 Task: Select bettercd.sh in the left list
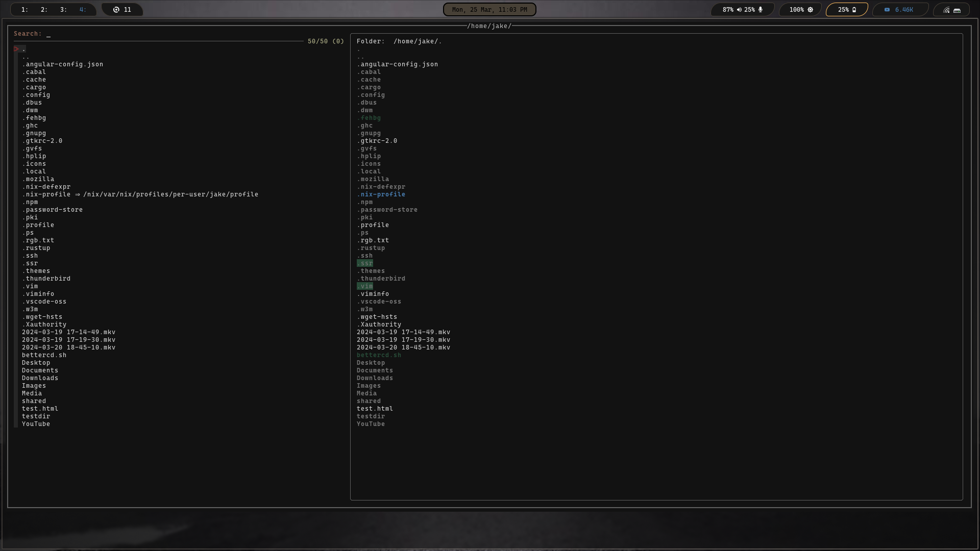click(x=44, y=355)
